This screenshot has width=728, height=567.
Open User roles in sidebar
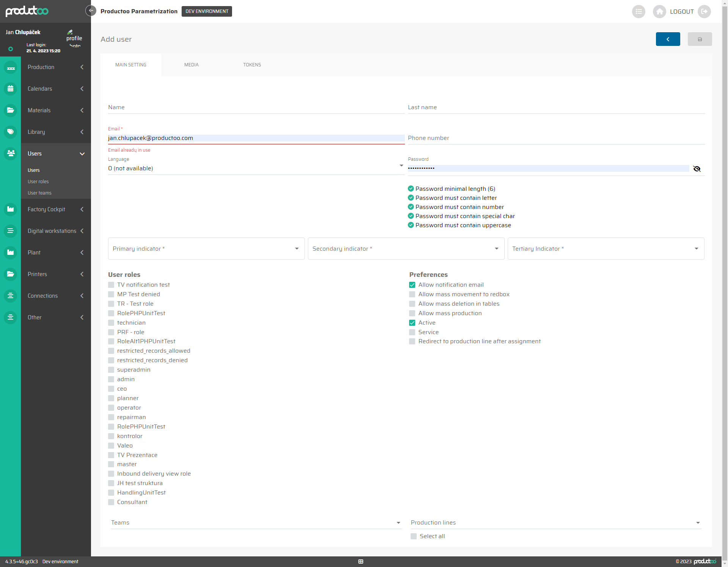pyautogui.click(x=38, y=182)
